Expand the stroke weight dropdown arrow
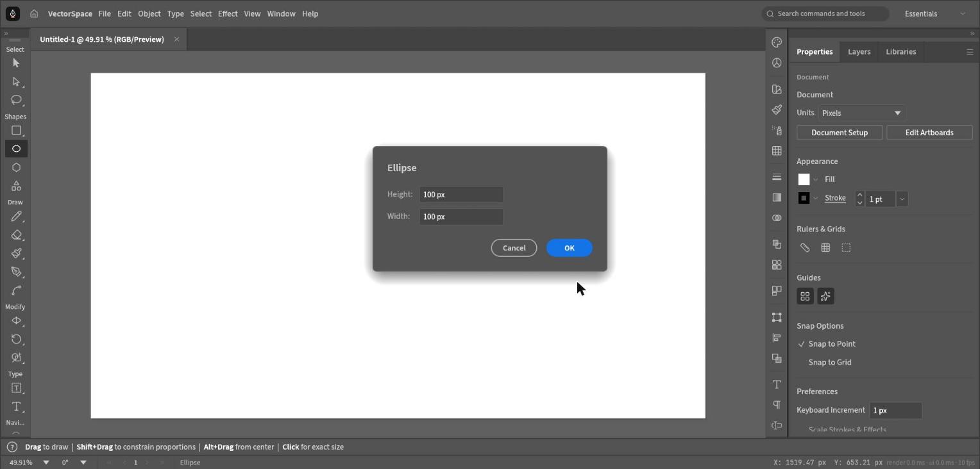980x469 pixels. [902, 199]
